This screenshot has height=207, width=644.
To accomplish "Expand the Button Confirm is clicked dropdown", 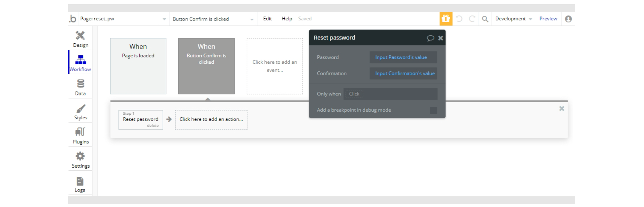I will coord(252,19).
